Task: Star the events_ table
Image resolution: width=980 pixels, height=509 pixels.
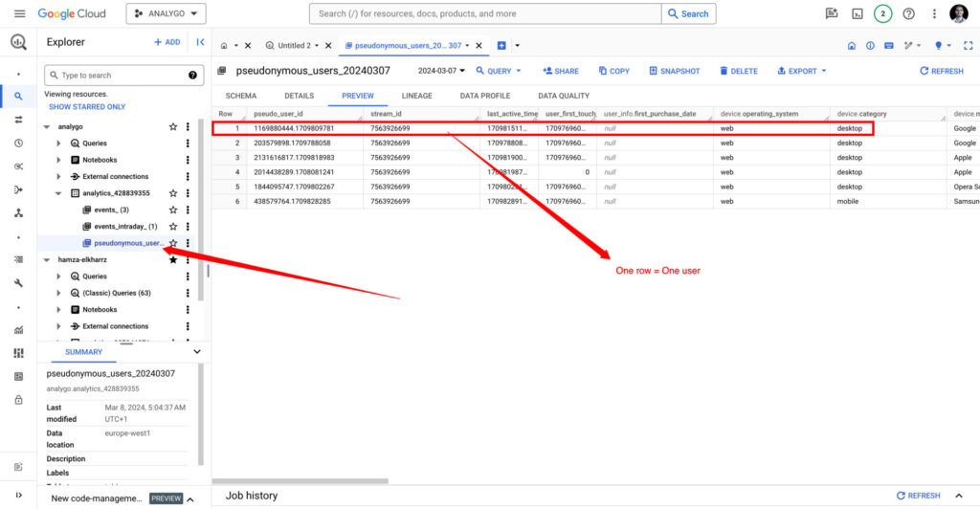Action: click(173, 210)
